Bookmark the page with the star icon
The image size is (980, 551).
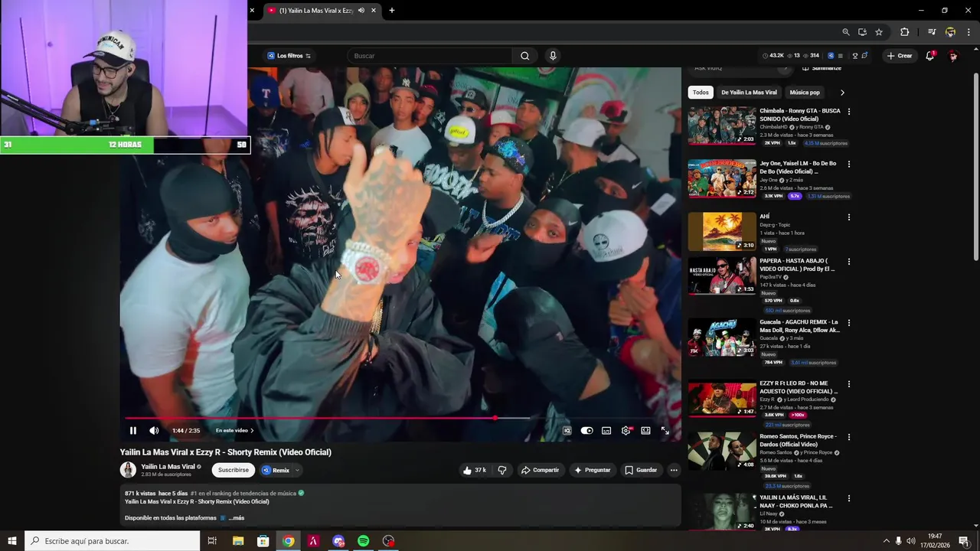(x=879, y=32)
